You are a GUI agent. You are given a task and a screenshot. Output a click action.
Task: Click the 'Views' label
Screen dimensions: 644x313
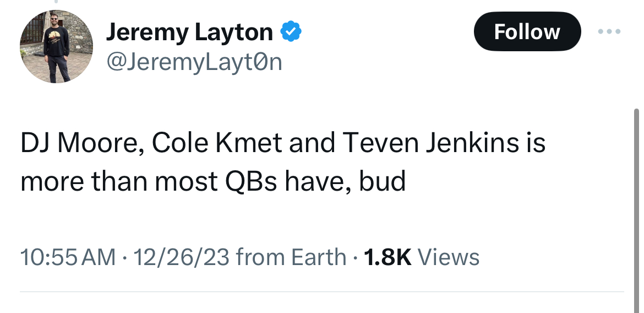(449, 257)
